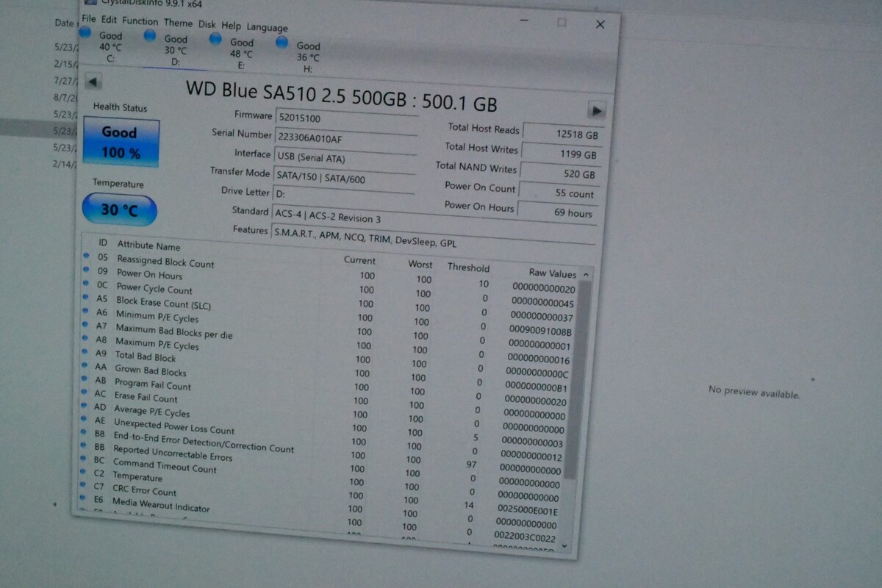
Task: Click the Total NAND Writes value 520 GB
Action: 560,174
